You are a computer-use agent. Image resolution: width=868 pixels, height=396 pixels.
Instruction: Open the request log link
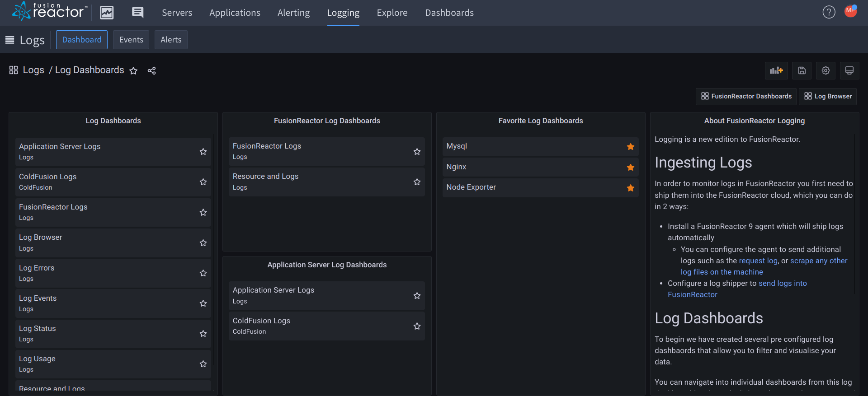tap(758, 261)
